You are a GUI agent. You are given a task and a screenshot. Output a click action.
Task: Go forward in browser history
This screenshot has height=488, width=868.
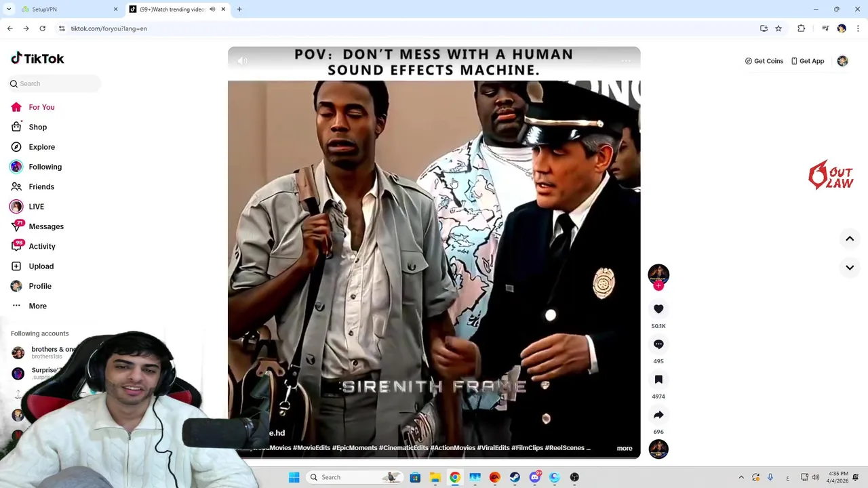tap(26, 28)
